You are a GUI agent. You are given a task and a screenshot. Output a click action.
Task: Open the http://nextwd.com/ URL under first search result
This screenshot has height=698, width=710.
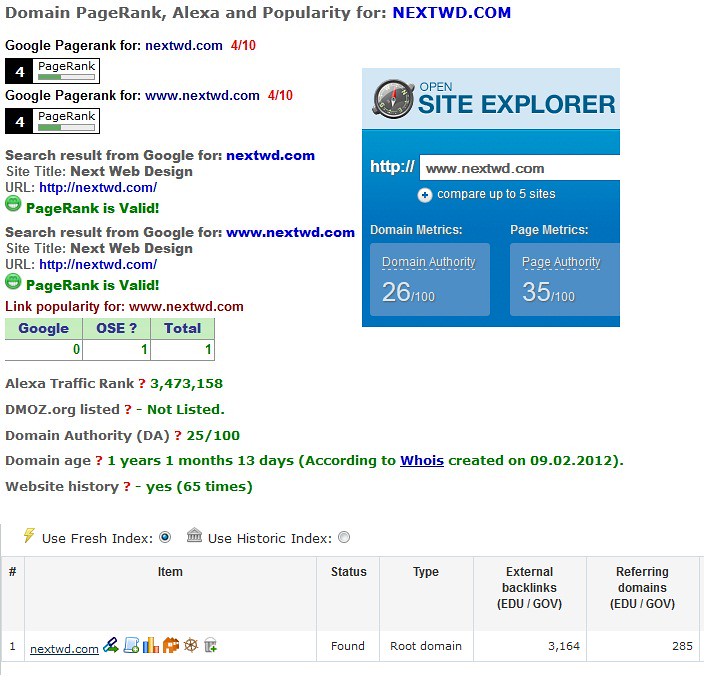[98, 188]
